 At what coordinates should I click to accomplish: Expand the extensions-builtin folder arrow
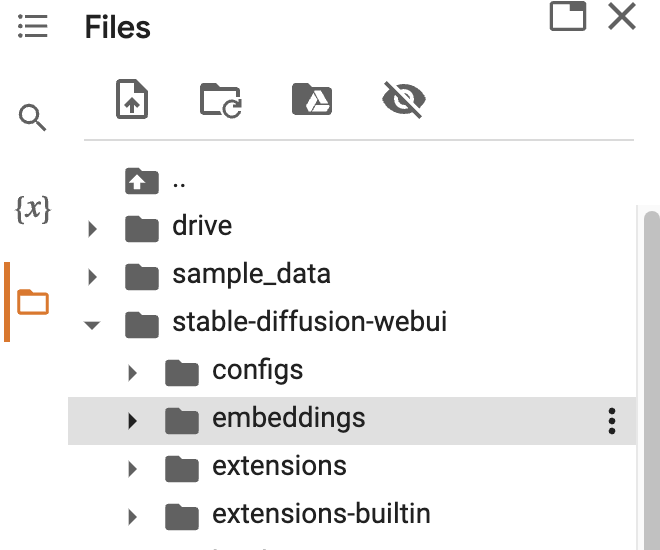[x=133, y=517]
